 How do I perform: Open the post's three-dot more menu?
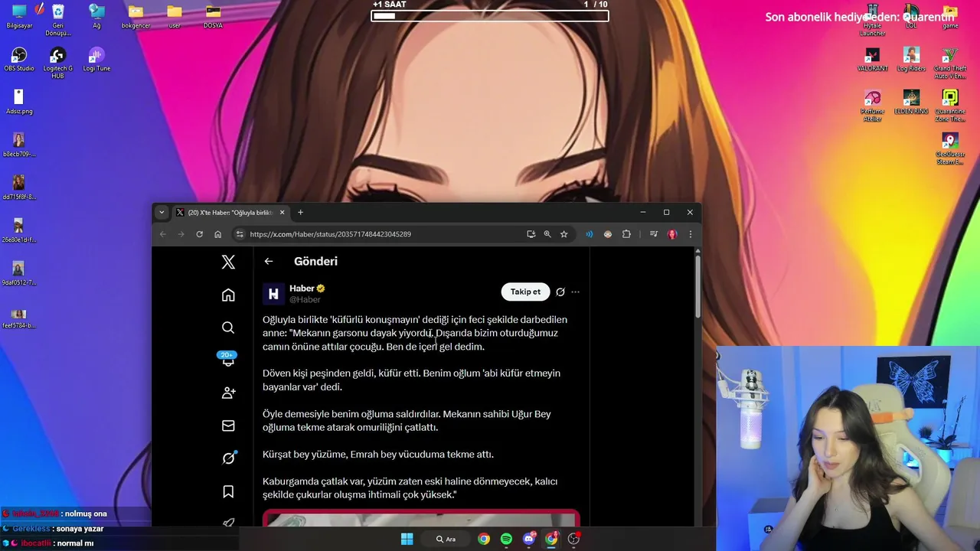point(576,292)
